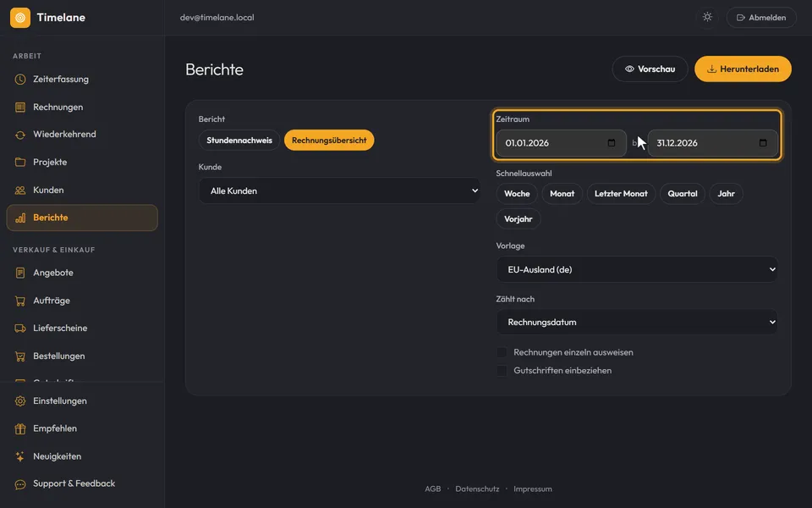Toggle light/dark theme with sun icon
This screenshot has height=508, width=812.
click(x=707, y=17)
